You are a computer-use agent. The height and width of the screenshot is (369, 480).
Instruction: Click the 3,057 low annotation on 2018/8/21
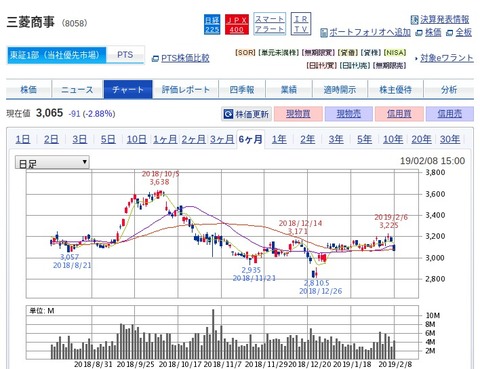click(69, 257)
